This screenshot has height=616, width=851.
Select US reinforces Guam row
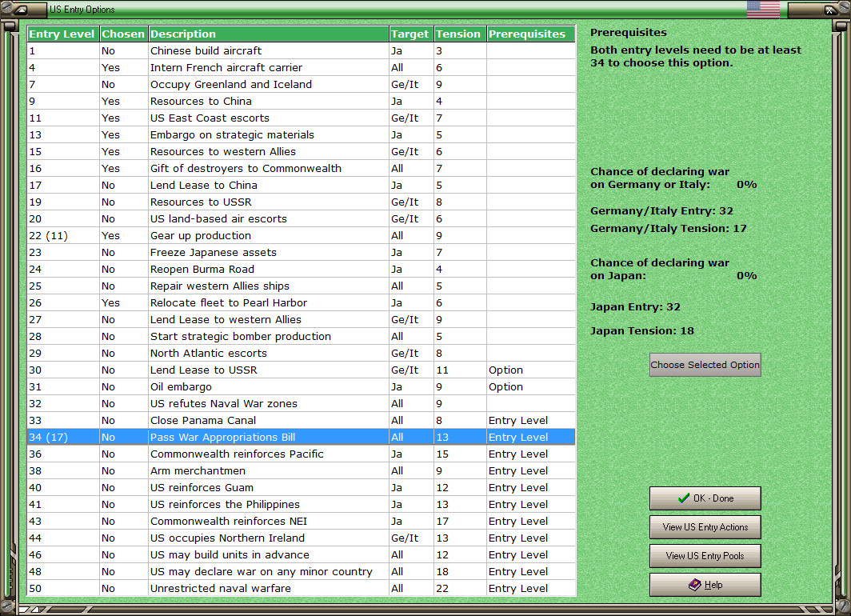pos(302,488)
